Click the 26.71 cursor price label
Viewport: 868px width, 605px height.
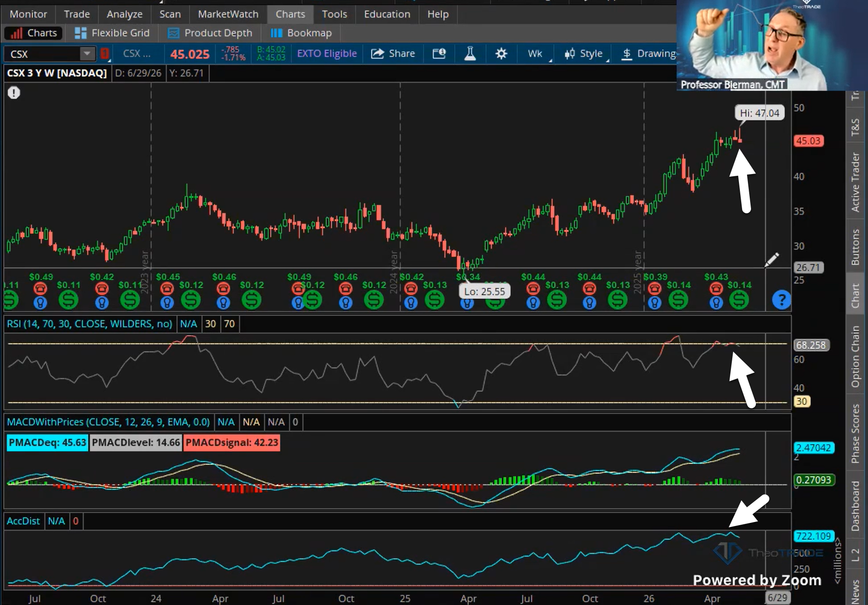[x=808, y=267]
